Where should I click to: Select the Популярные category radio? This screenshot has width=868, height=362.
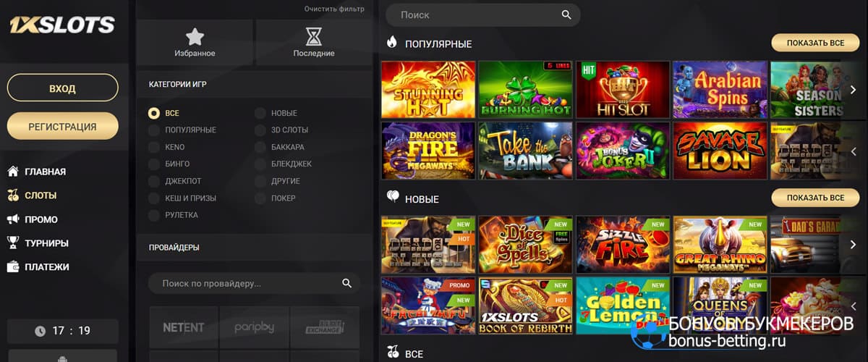154,130
